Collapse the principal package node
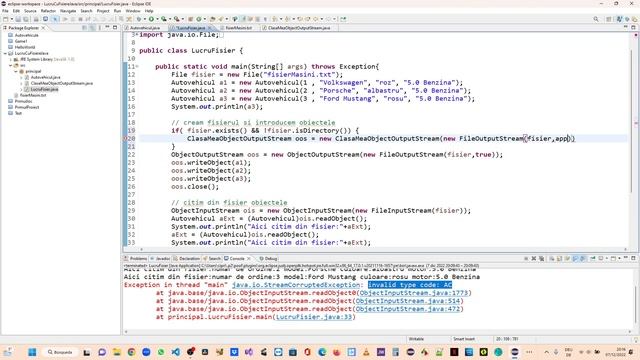Screen dimensions: 640x360 point(16,71)
